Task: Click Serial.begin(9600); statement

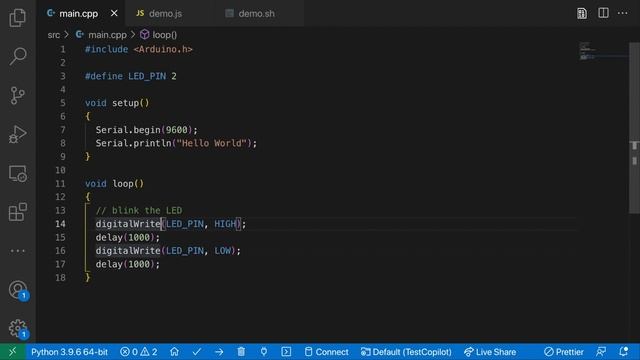Action: (147, 130)
